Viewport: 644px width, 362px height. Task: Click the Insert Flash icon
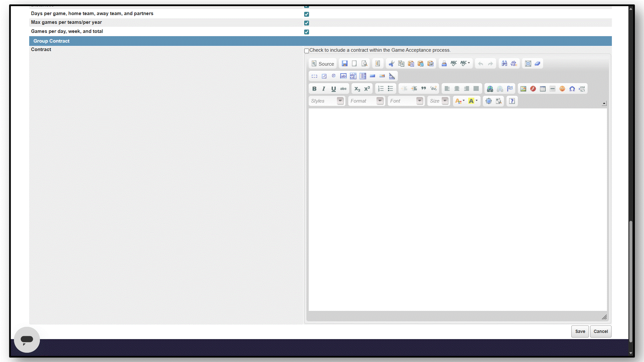[533, 89]
